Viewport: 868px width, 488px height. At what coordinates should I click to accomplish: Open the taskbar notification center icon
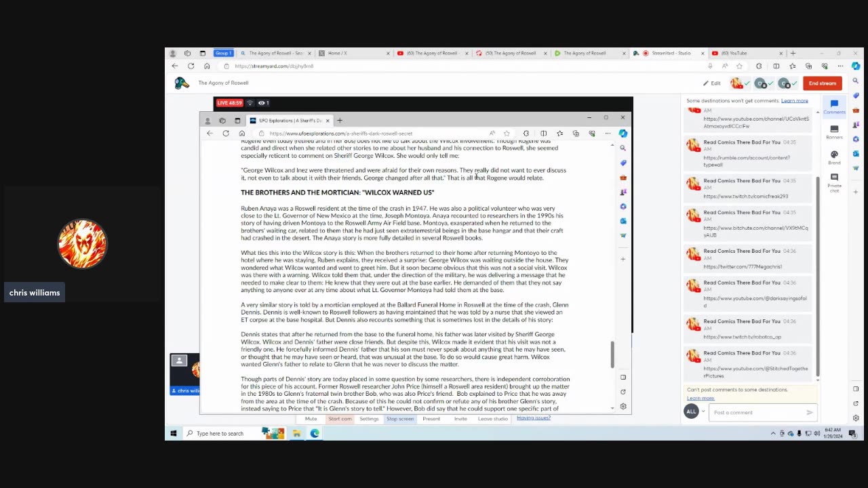coord(852,434)
